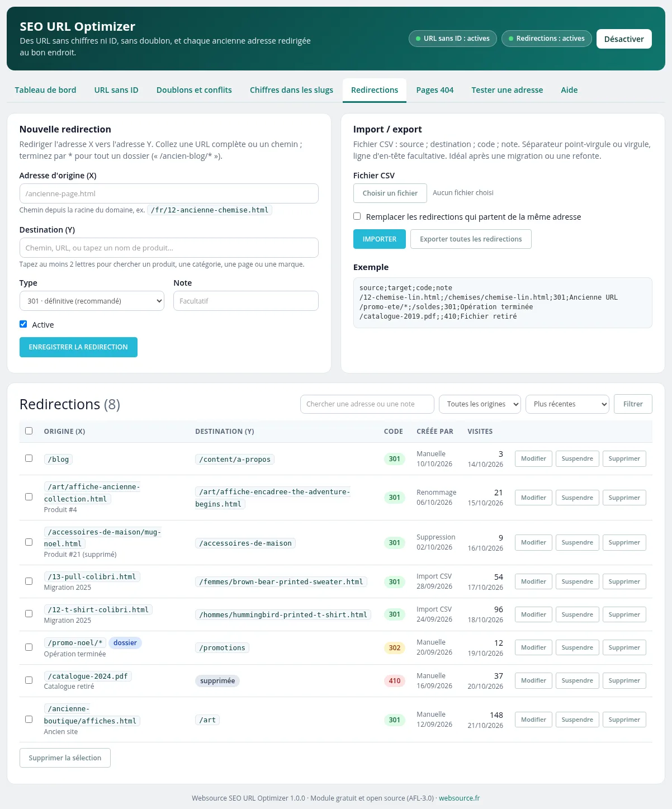Click Supprimer la sélection button
The image size is (672, 809).
pyautogui.click(x=65, y=758)
